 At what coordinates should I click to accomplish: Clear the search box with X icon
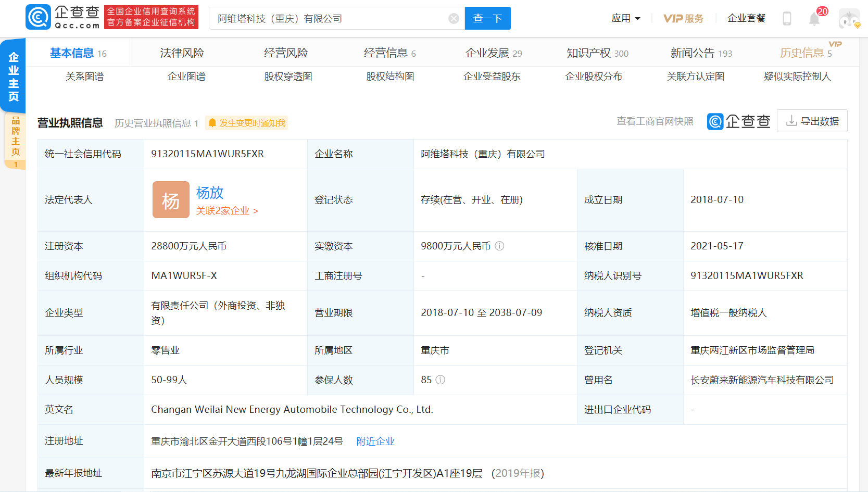point(454,19)
